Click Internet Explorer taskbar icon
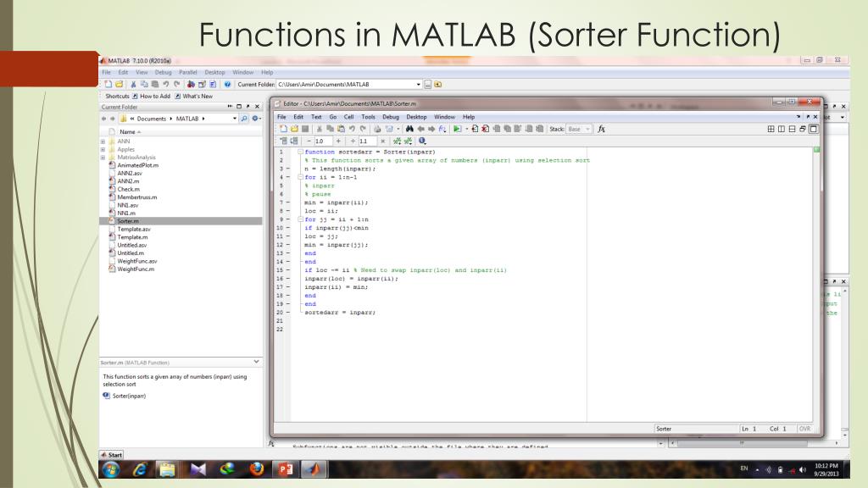The width and height of the screenshot is (868, 488). pyautogui.click(x=140, y=469)
